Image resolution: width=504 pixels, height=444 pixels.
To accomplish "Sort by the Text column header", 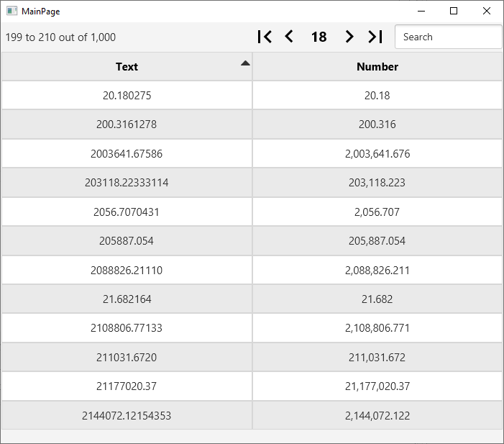I will click(x=127, y=67).
